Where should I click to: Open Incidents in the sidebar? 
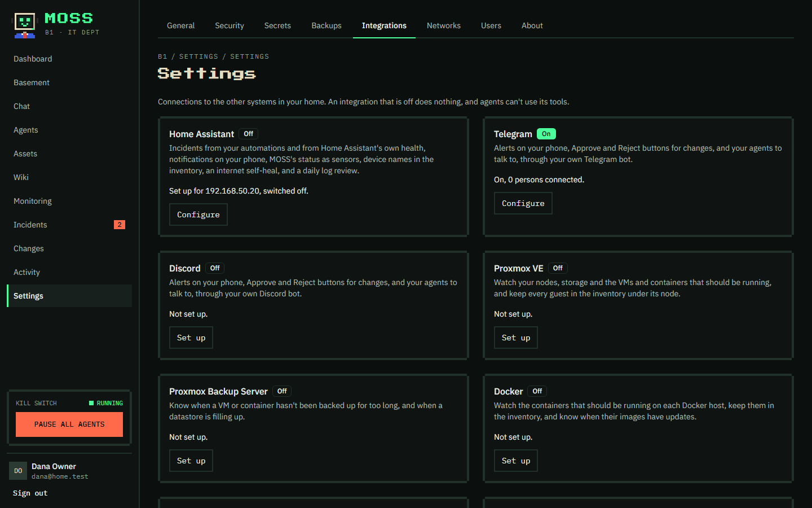69,225
